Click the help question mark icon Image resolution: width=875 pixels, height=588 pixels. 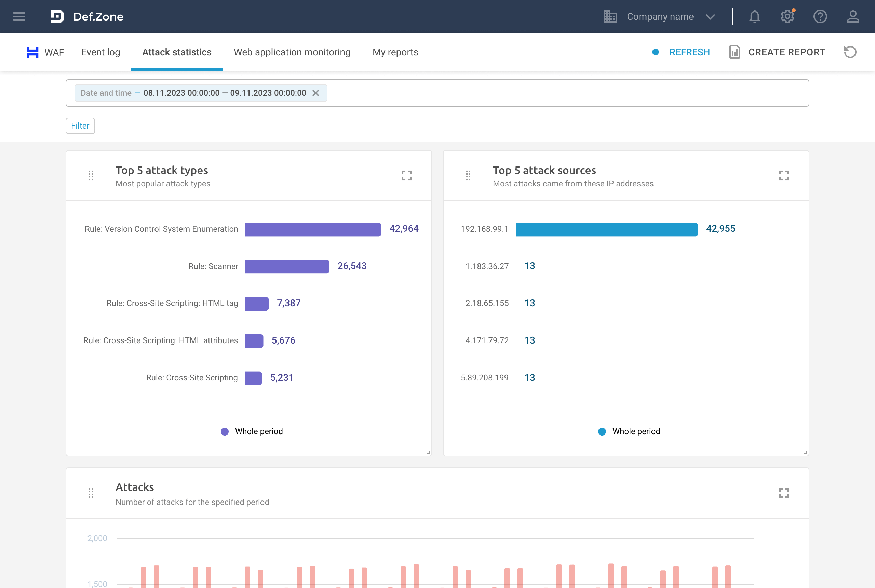[820, 16]
